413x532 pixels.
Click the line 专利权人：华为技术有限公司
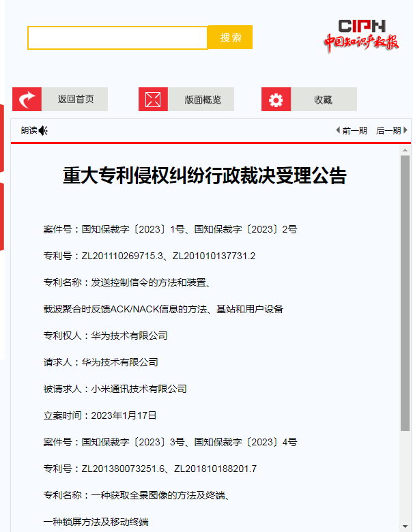click(x=105, y=336)
